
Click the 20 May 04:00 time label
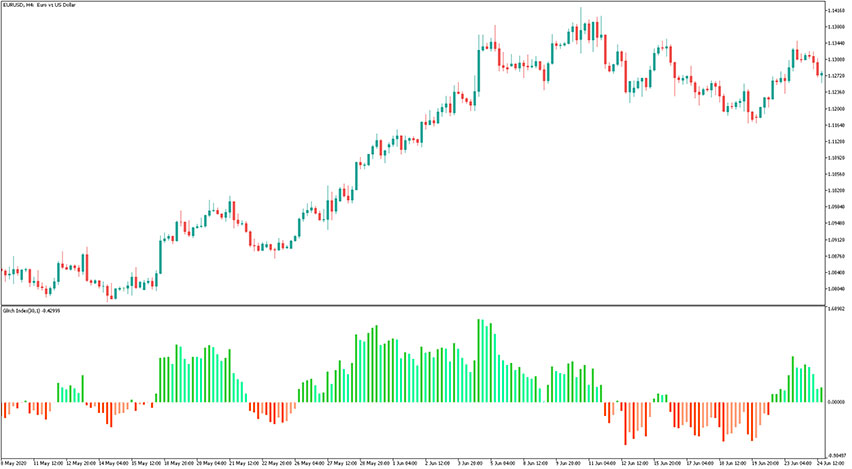click(211, 464)
